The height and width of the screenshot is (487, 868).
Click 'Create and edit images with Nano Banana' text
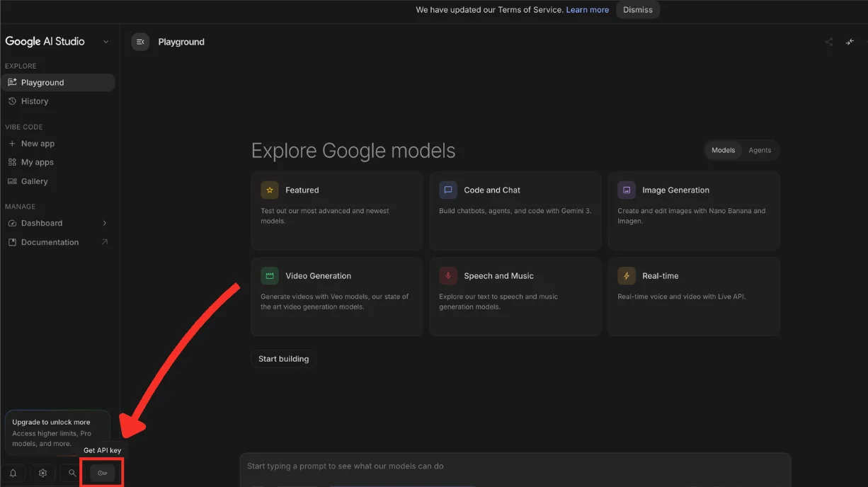click(x=691, y=216)
